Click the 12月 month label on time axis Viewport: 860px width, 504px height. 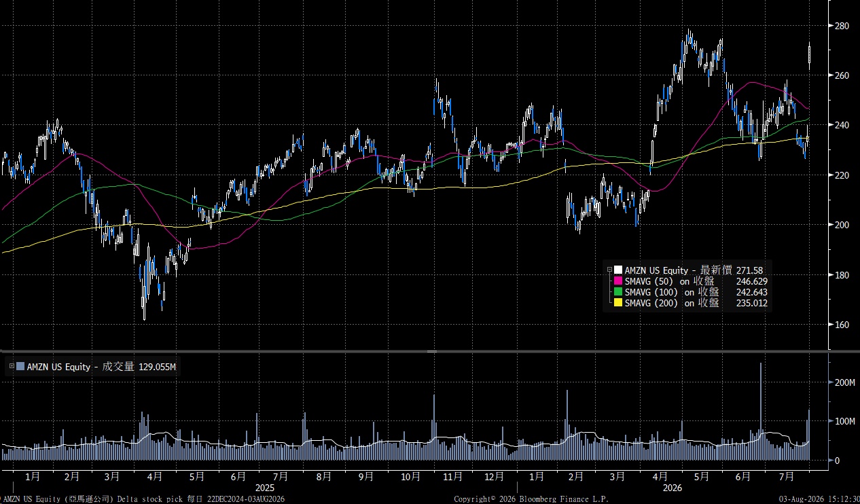494,477
